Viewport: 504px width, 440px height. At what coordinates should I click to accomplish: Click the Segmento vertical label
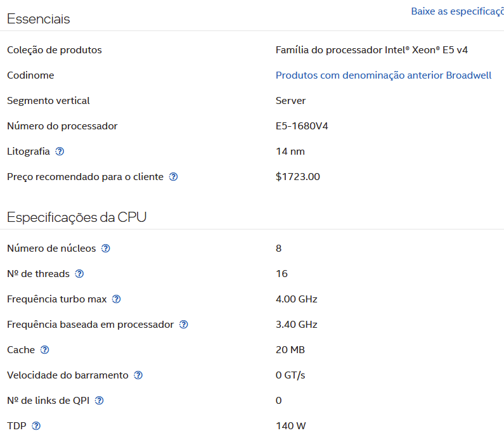tap(49, 101)
